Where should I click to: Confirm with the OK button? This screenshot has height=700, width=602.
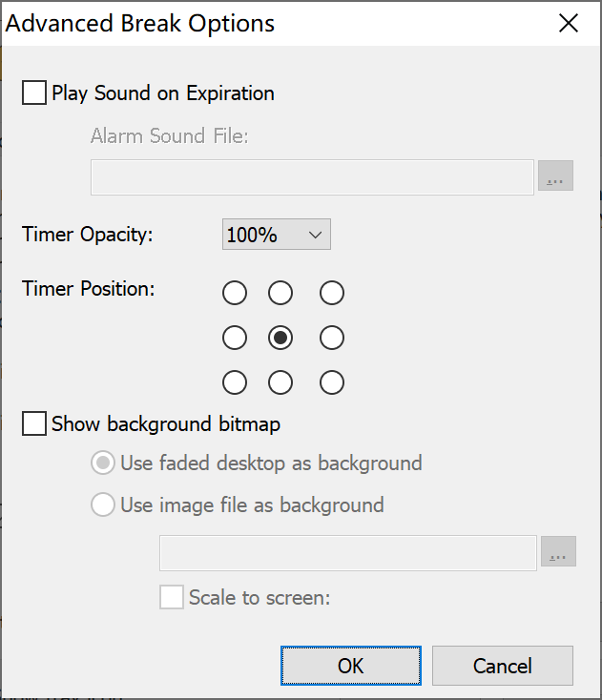coord(350,666)
